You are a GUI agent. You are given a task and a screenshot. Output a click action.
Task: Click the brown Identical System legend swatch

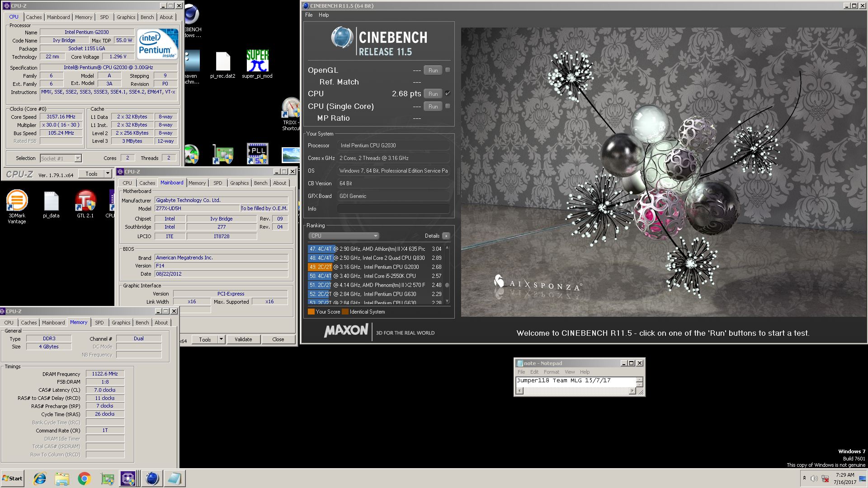[345, 312]
